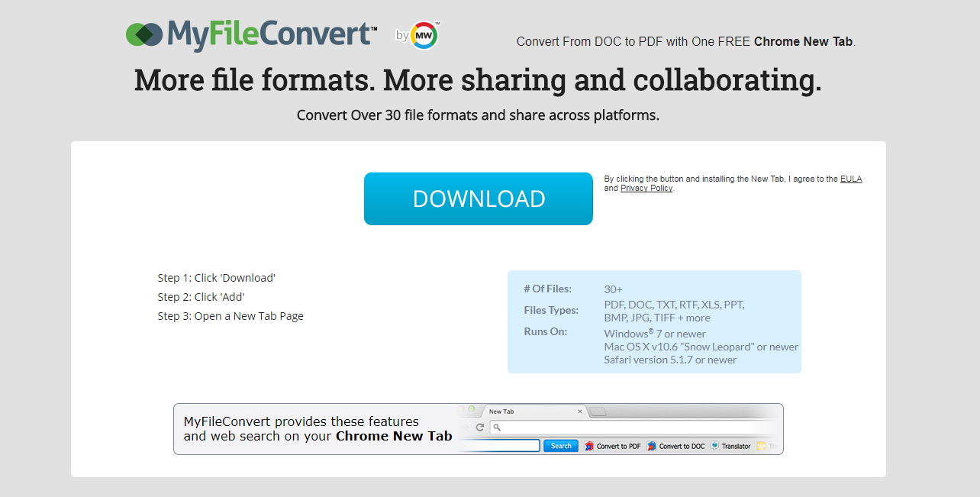Click the Search button in banner
The image size is (980, 497).
coord(561,446)
